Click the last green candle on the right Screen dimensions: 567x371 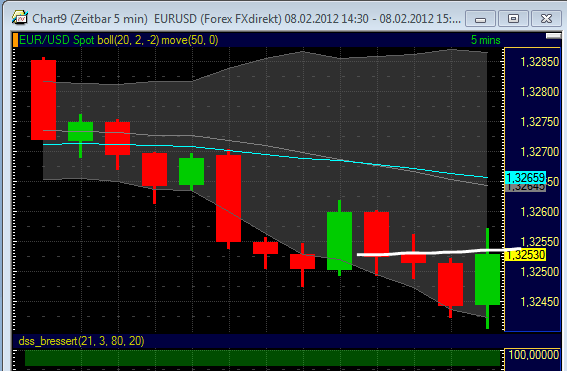[487, 279]
